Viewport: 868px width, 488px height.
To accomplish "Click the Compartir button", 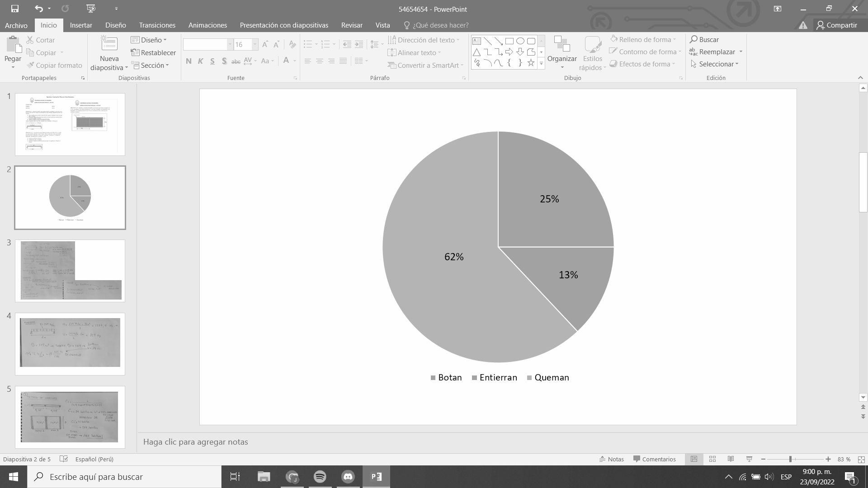I will click(x=836, y=25).
